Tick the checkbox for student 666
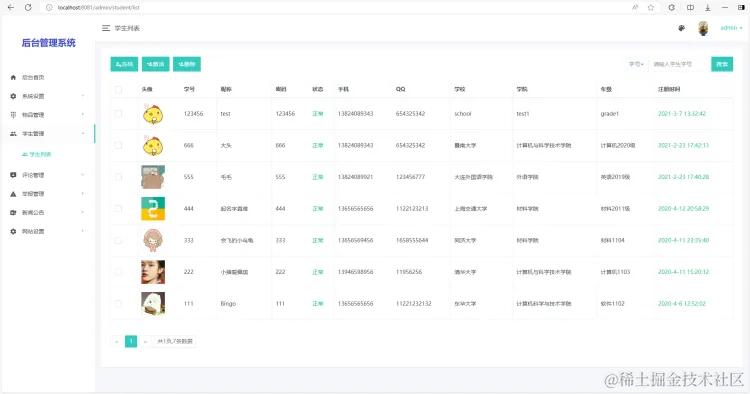The height and width of the screenshot is (394, 750). 118,145
